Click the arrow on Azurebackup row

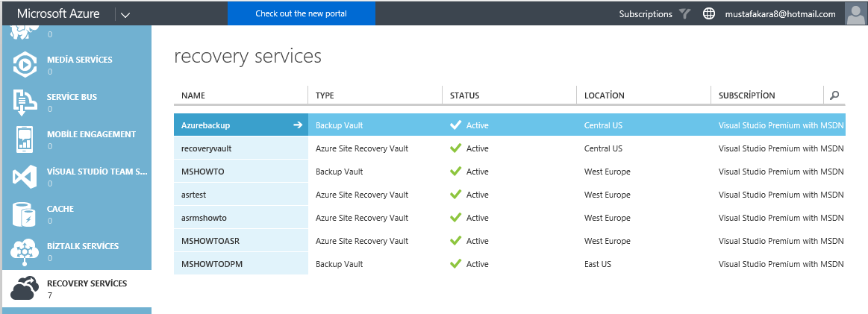(298, 125)
